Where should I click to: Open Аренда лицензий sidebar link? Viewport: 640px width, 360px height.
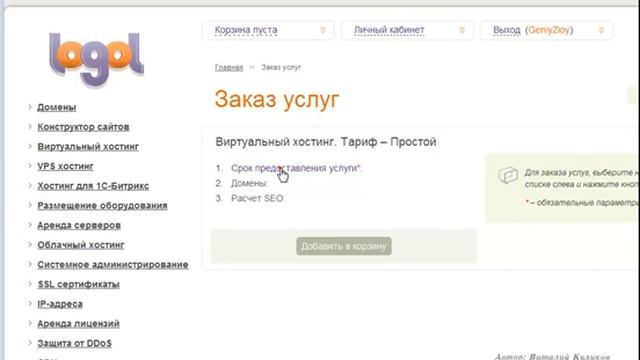point(78,324)
